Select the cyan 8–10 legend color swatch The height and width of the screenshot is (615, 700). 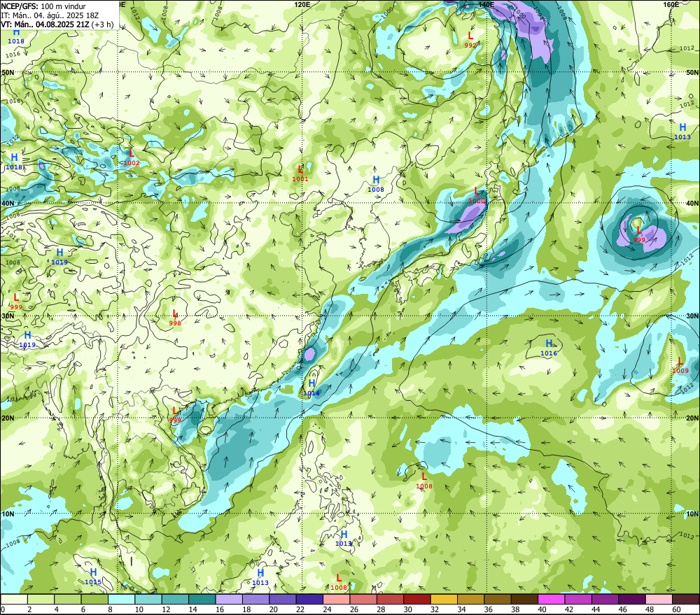coord(121,599)
